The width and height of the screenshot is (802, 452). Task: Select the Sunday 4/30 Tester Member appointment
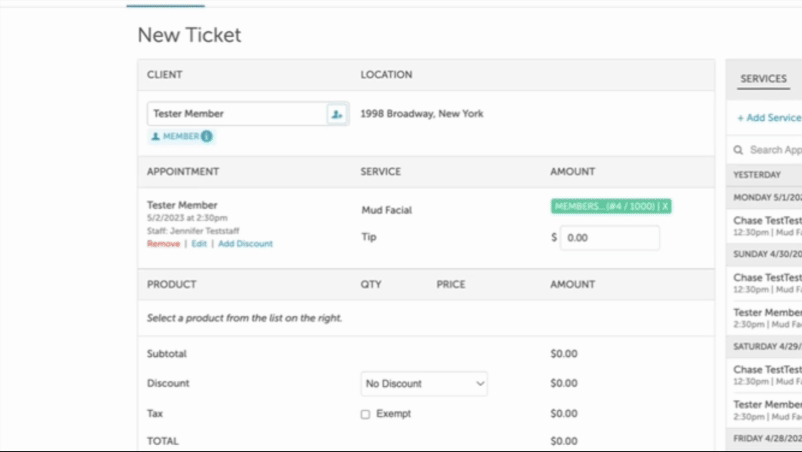(x=767, y=318)
